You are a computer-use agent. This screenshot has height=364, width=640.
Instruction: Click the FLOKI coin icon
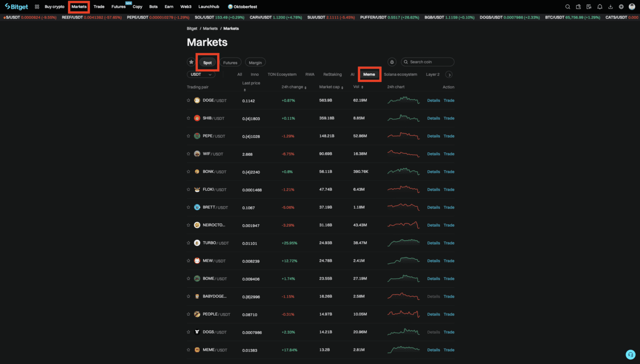point(197,190)
